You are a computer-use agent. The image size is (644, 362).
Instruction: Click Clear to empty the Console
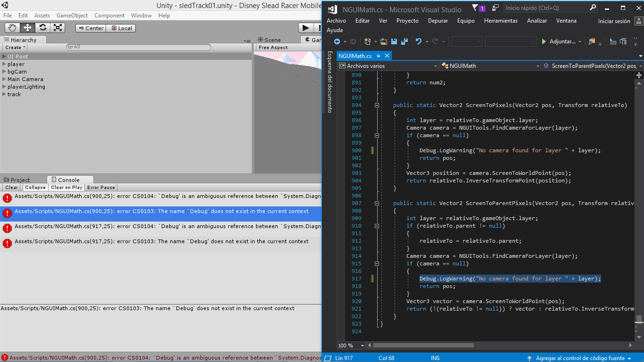coord(11,187)
